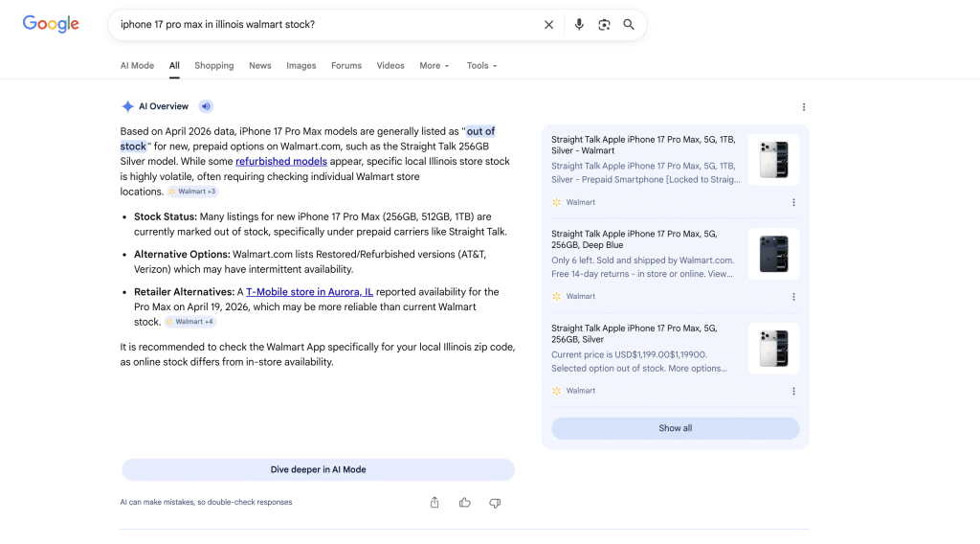Give the AI Overview a thumbs up
This screenshot has width=980, height=544.
click(465, 503)
